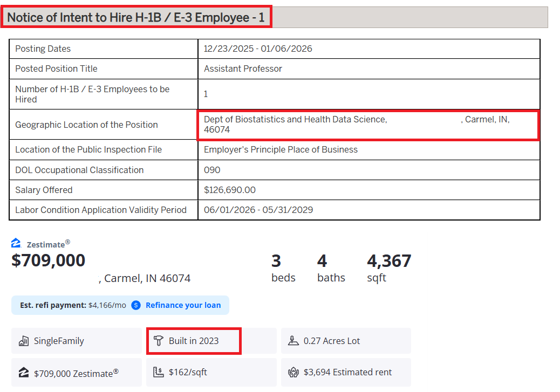Click the dollar icon beside Refinance your loan
Screen dimensions: 560x392
tap(136, 305)
